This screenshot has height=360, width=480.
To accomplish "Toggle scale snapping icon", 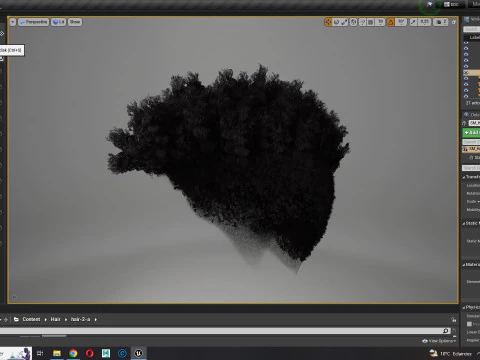I will 413,22.
